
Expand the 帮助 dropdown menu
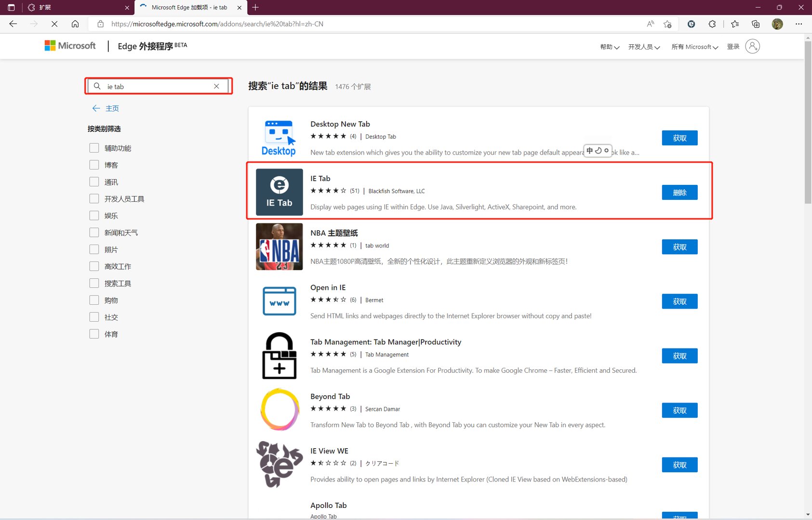click(609, 46)
